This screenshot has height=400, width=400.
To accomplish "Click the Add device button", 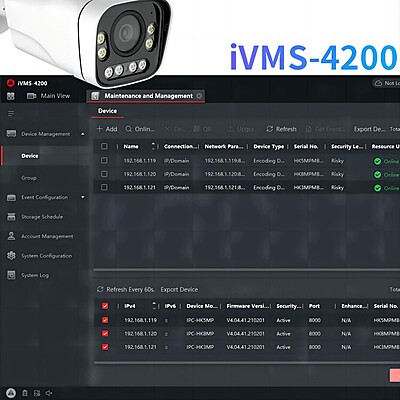I will click(107, 129).
